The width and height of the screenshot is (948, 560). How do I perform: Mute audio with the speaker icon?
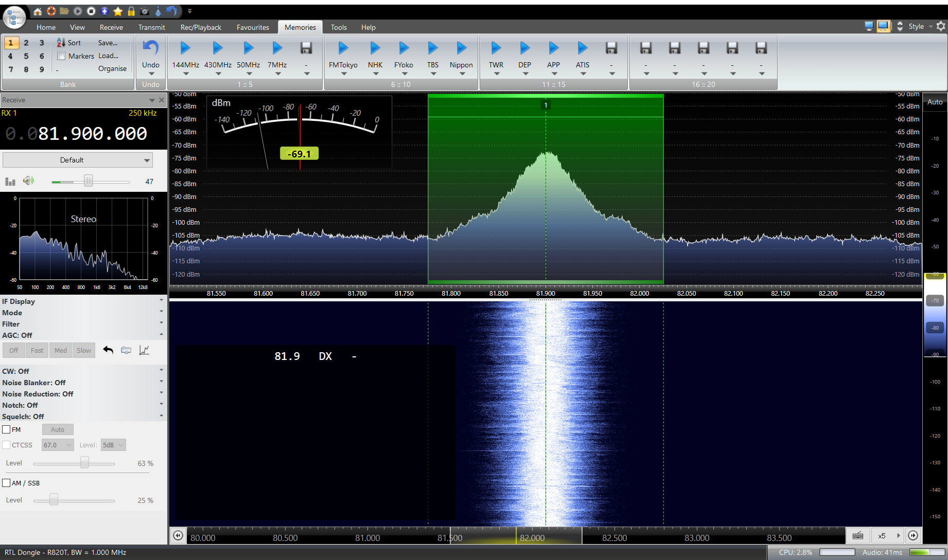(28, 180)
